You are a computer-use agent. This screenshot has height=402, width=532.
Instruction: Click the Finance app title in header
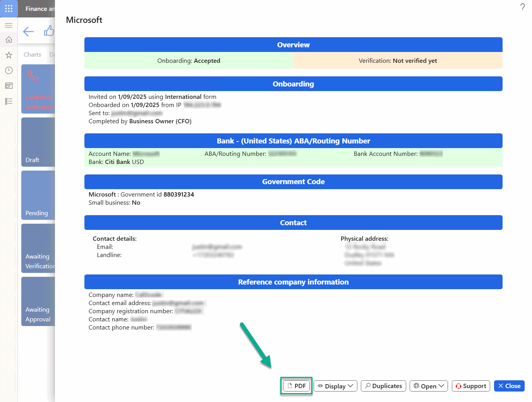40,9
